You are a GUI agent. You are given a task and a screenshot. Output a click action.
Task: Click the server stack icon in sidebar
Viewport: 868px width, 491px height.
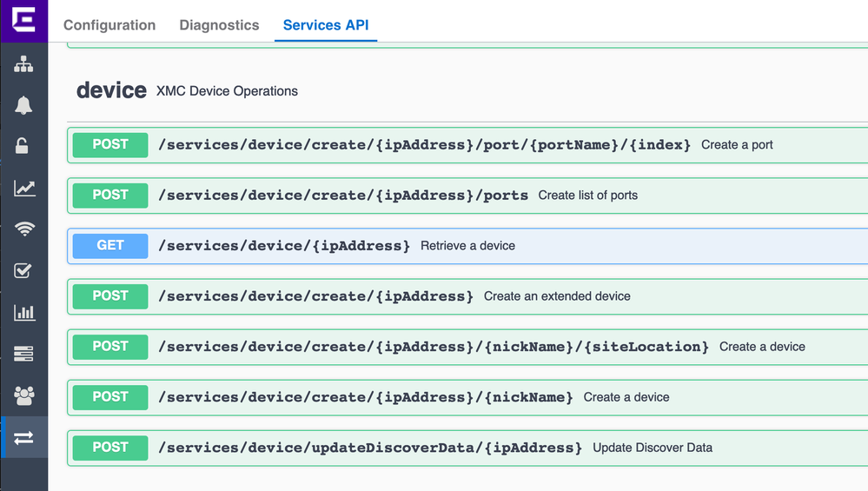(23, 354)
